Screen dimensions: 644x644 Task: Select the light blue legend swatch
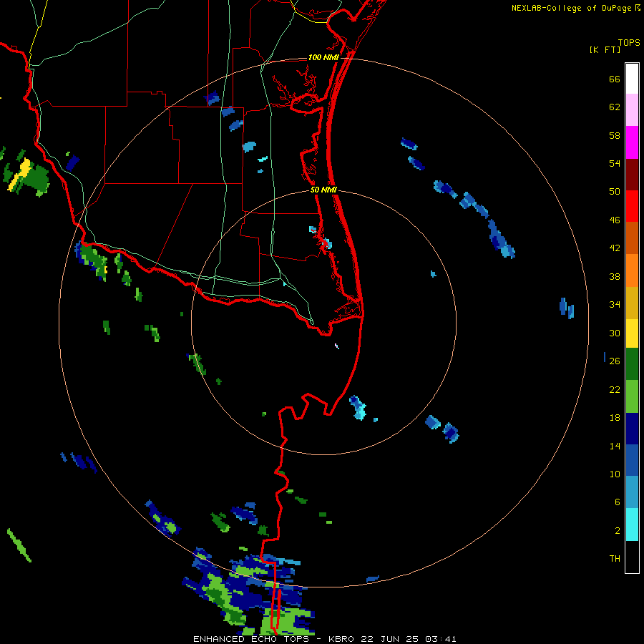(632, 492)
